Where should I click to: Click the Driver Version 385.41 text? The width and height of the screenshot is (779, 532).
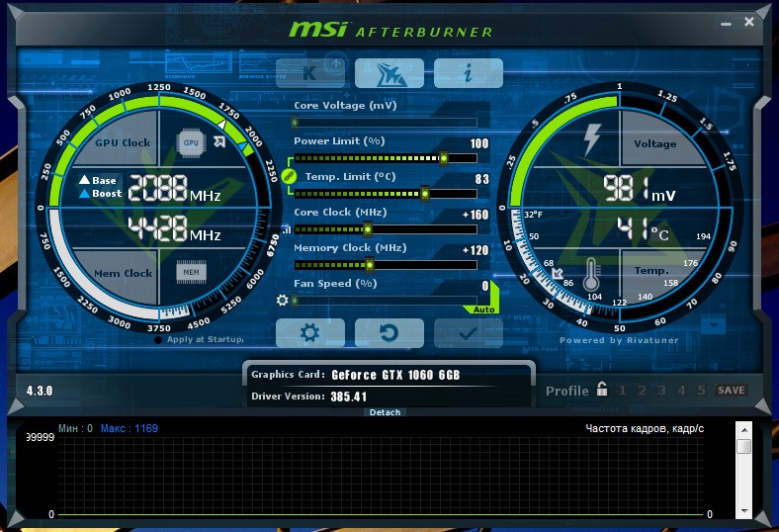pos(349,397)
